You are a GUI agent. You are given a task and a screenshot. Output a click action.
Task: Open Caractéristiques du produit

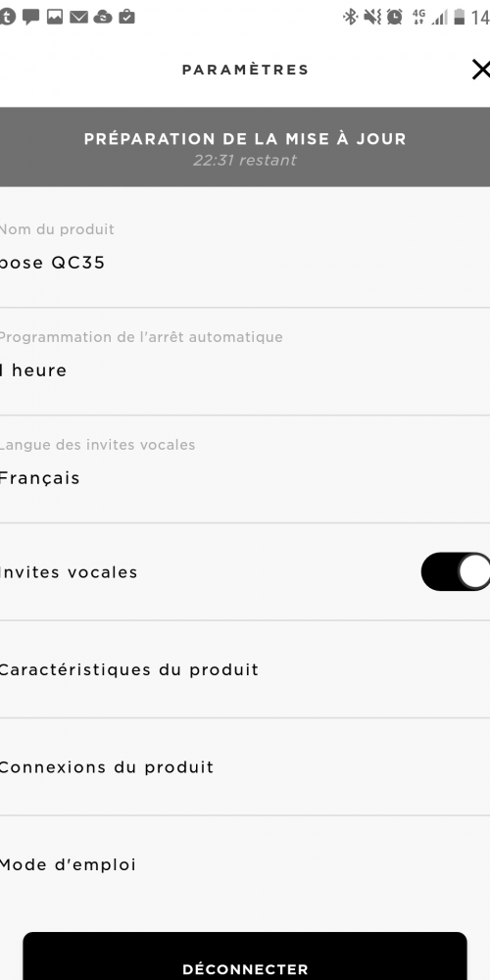click(245, 669)
